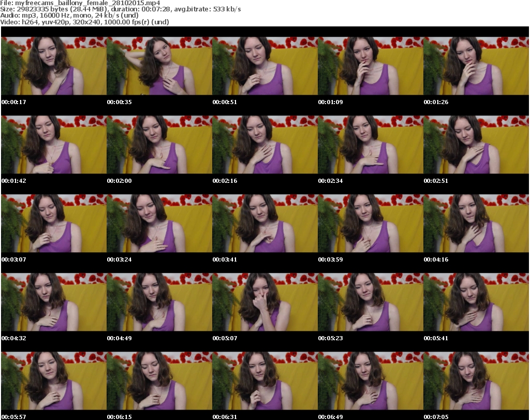Select the thumbnail frame at 00:06:49
Image resolution: width=530 pixels, height=420 pixels.
click(371, 381)
